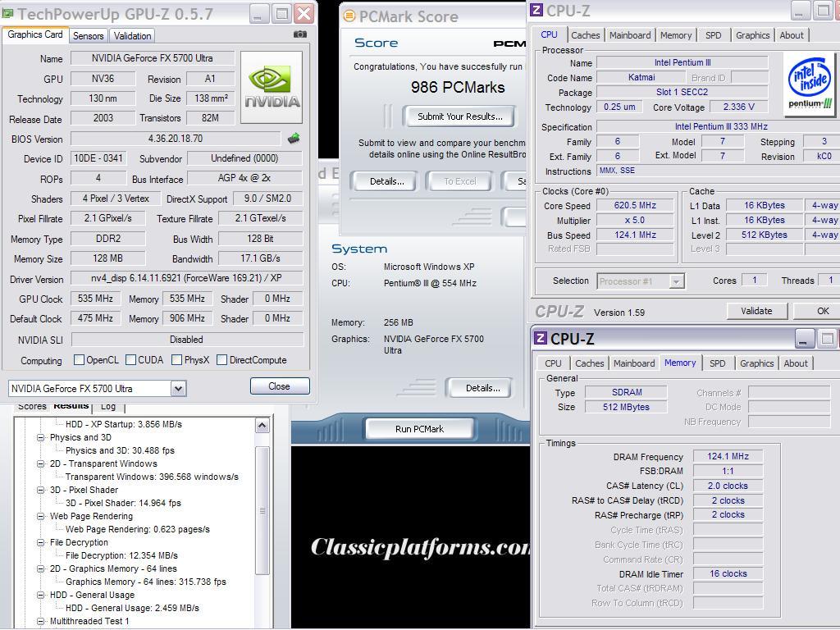Open Graphics tab in lower CPU-Z window
Screen dimensions: 840x630
756,363
